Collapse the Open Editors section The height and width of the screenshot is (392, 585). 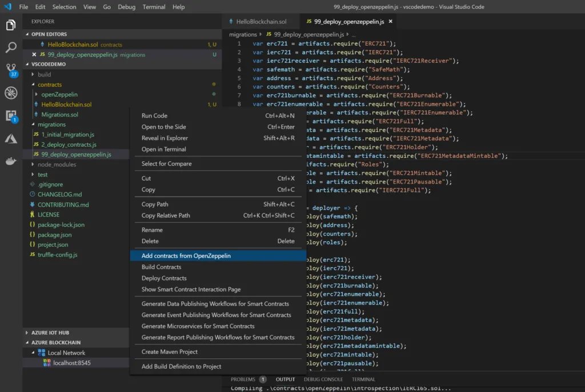coord(27,34)
